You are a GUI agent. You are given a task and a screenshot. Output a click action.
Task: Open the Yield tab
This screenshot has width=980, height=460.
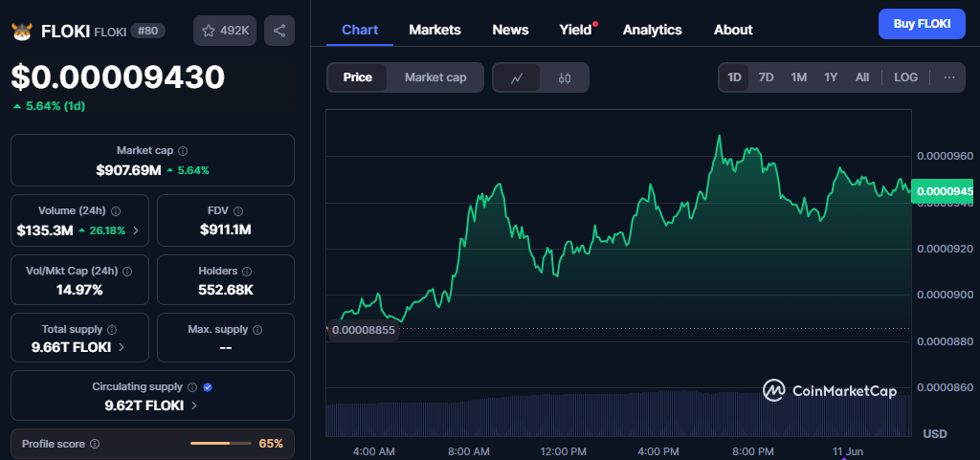point(575,30)
